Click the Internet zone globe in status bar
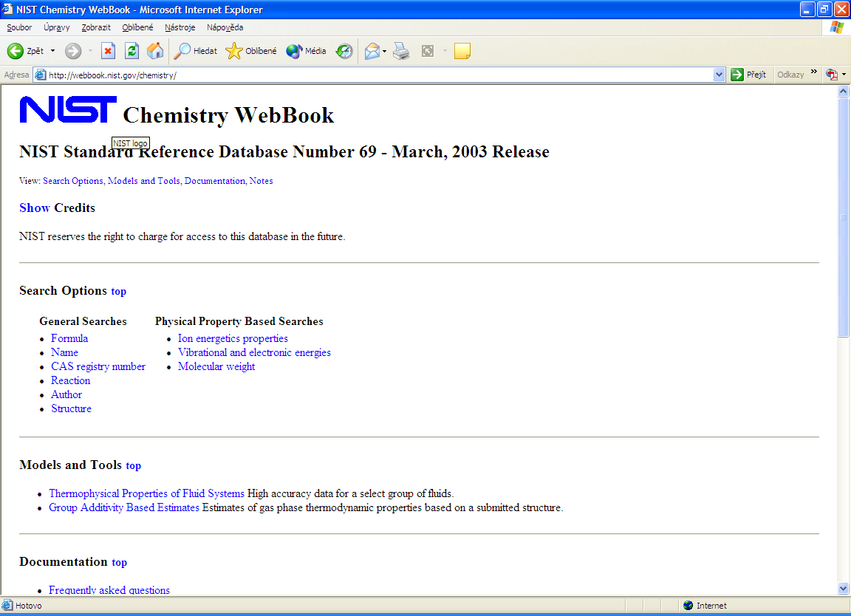The image size is (851, 616). [688, 606]
